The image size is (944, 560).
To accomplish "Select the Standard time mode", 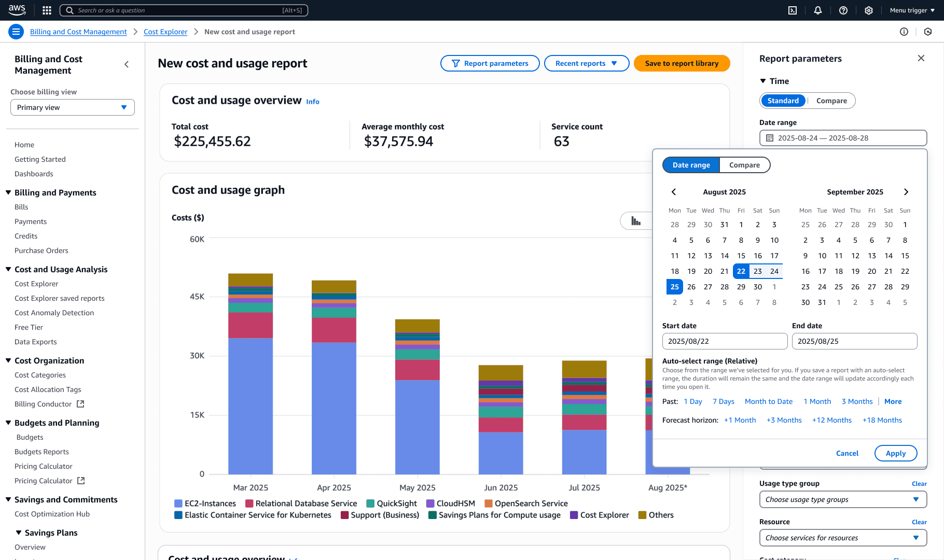I will click(x=783, y=101).
